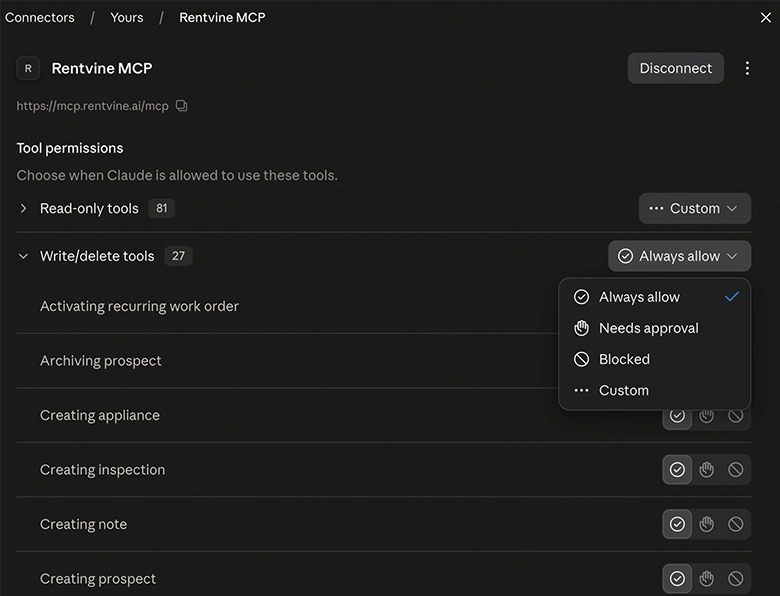Viewport: 780px width, 596px height.
Task: Choose Blocked in the menu
Action: click(655, 359)
